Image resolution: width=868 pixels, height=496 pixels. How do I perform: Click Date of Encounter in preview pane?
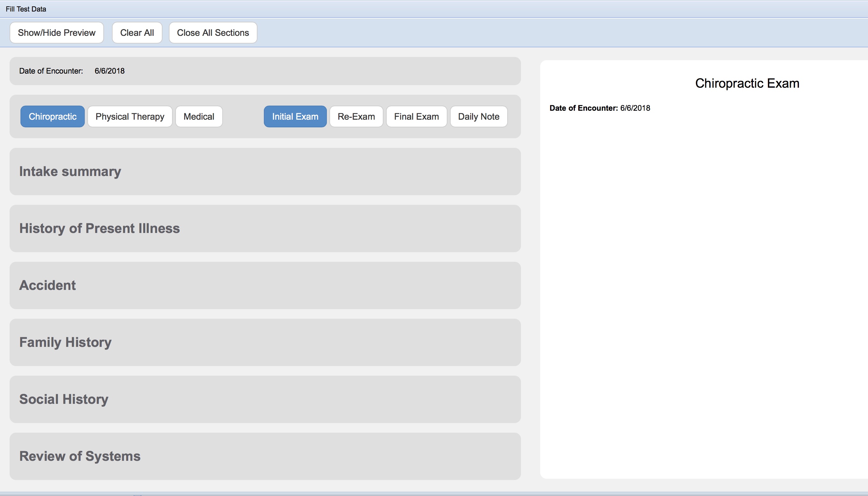point(599,108)
